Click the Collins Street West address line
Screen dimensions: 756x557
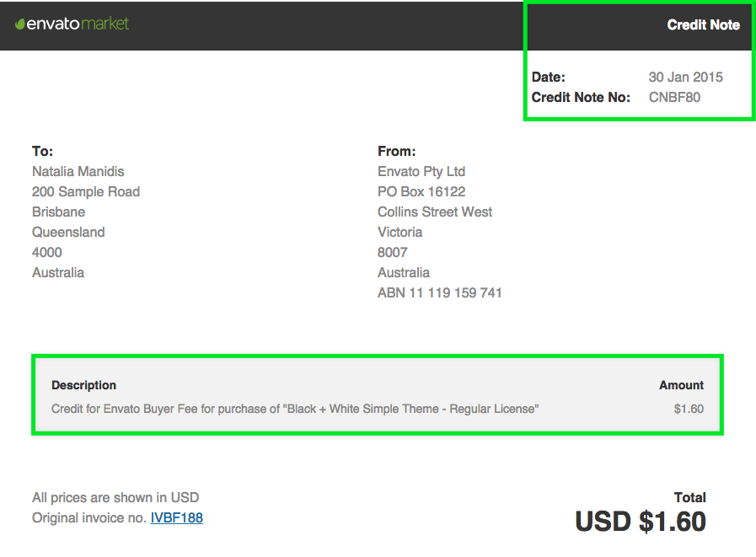pos(435,212)
